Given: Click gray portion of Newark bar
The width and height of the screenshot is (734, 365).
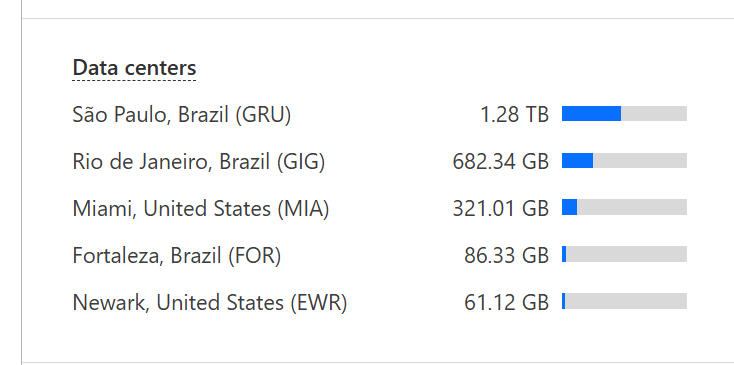Looking at the screenshot, I should [626, 301].
